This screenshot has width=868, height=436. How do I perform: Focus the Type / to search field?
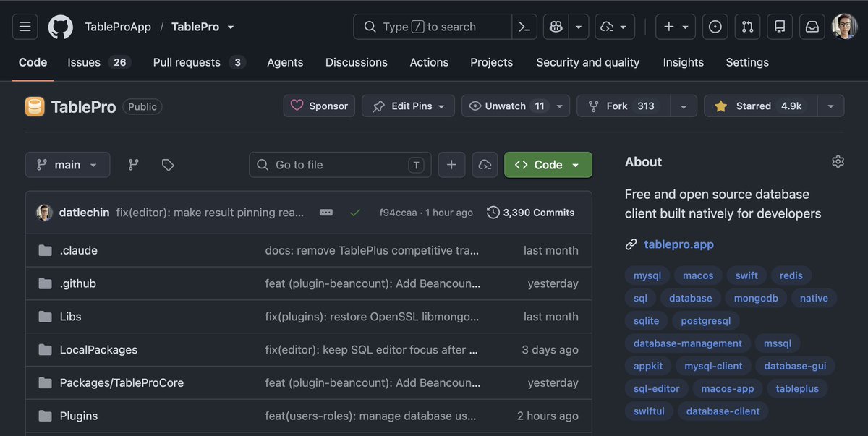tap(433, 27)
